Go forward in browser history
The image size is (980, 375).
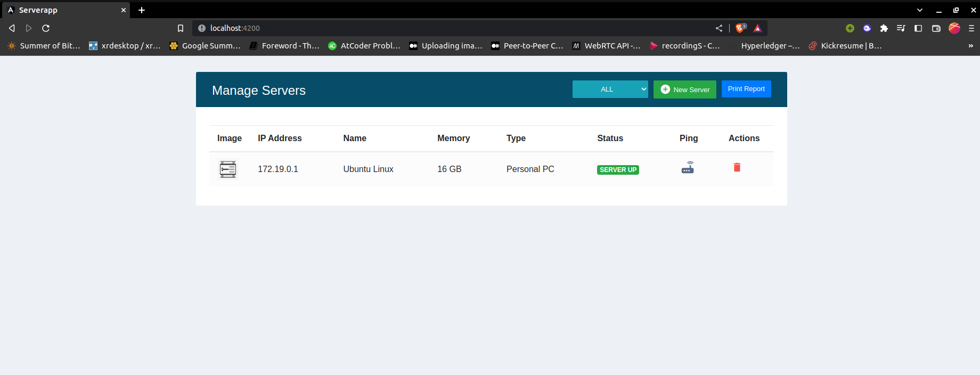click(x=29, y=28)
